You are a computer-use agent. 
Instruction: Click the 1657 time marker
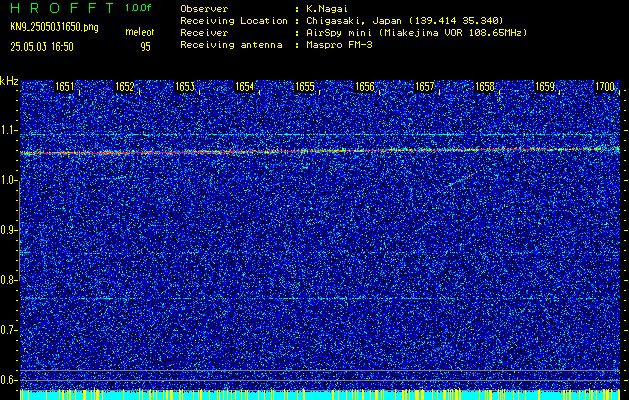pos(424,87)
